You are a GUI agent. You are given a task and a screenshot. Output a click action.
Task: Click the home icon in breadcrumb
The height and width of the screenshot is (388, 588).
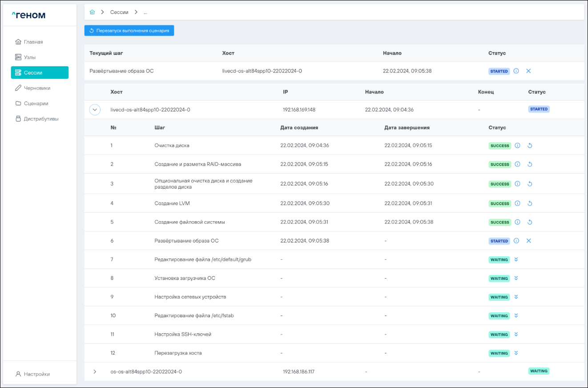coord(93,12)
